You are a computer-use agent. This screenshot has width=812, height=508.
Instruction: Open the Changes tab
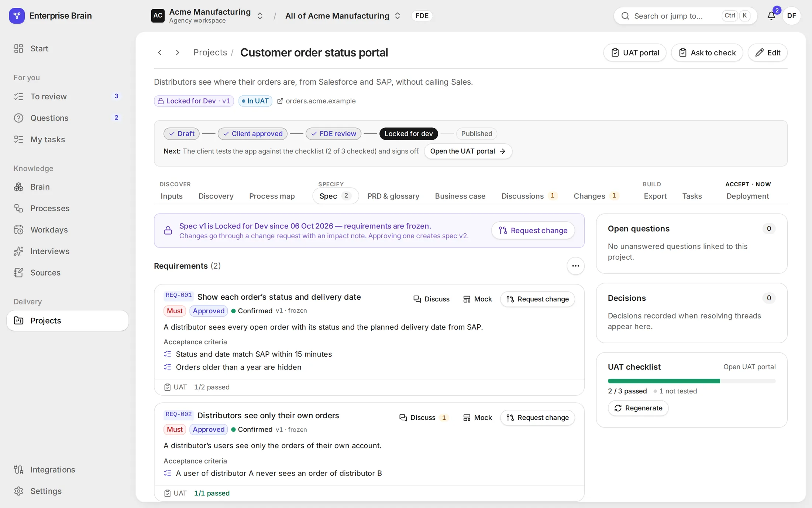[x=596, y=196]
